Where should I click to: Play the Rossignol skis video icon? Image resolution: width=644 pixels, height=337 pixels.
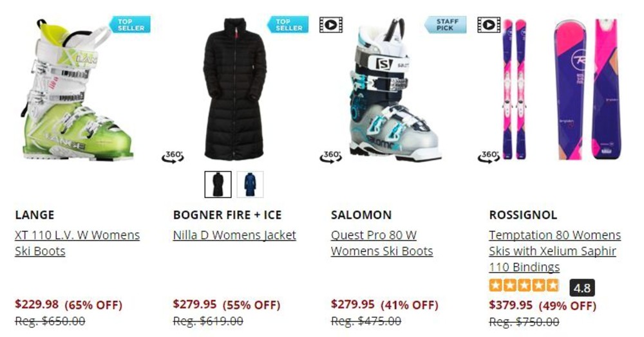coord(489,25)
